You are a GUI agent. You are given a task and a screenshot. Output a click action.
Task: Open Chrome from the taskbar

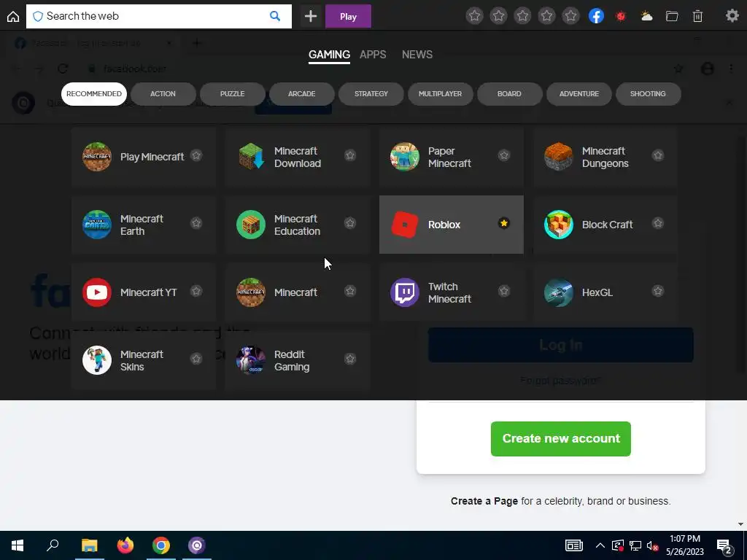(x=161, y=545)
